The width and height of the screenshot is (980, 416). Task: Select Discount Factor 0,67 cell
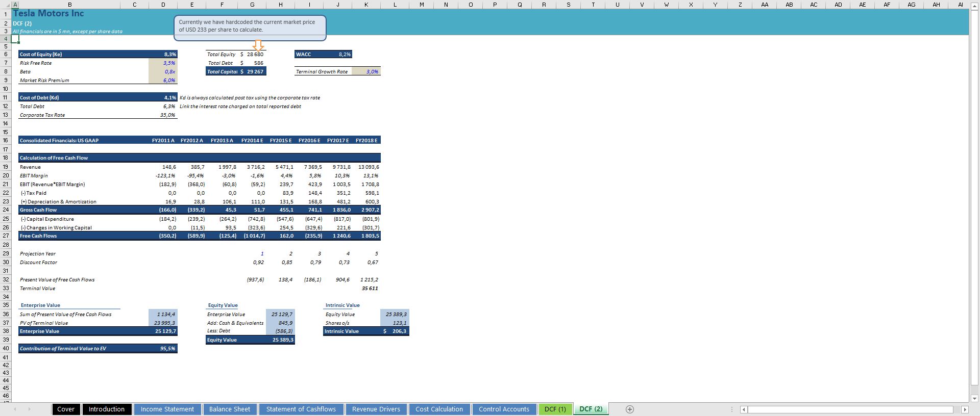[366, 263]
